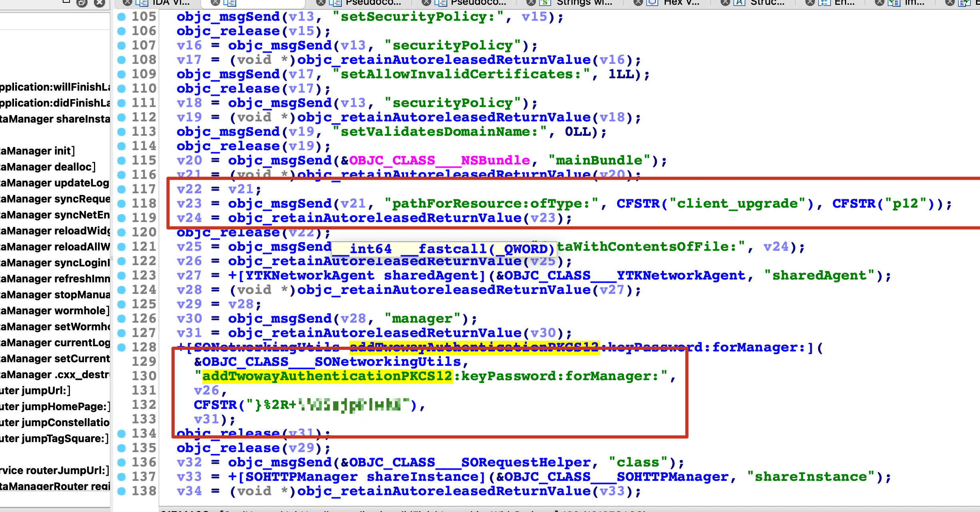Click the Imports tab icon
Viewport: 980px width, 512px height.
pos(894,3)
